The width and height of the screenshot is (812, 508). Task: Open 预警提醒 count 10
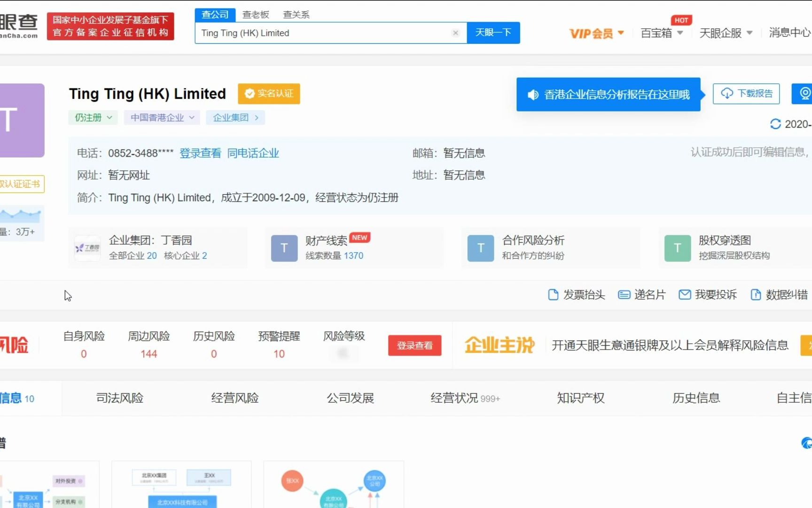point(279,354)
